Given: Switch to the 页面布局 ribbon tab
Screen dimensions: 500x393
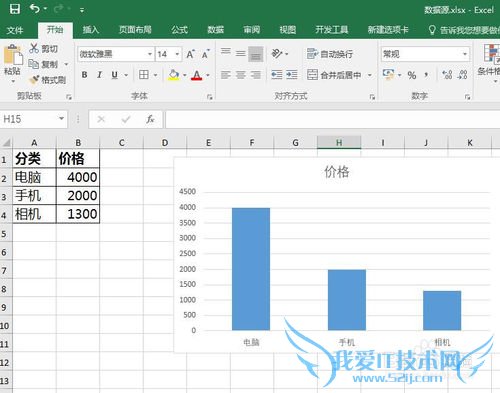Looking at the screenshot, I should click(135, 30).
